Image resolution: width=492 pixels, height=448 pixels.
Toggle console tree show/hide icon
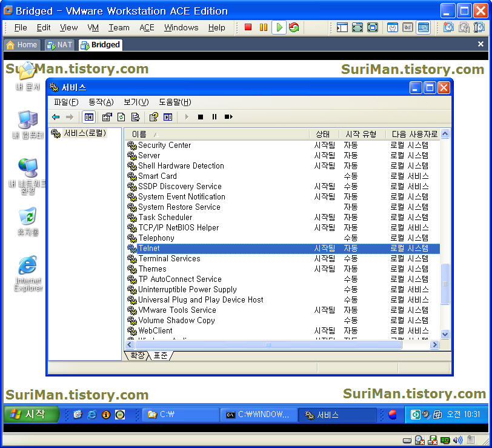pyautogui.click(x=89, y=117)
